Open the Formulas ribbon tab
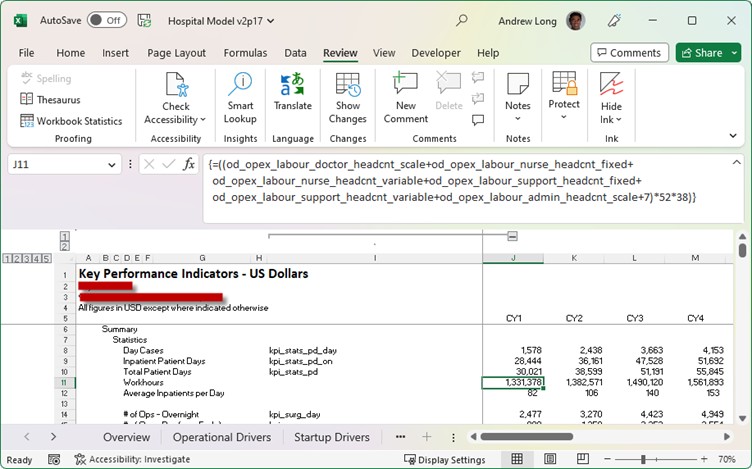 [244, 53]
